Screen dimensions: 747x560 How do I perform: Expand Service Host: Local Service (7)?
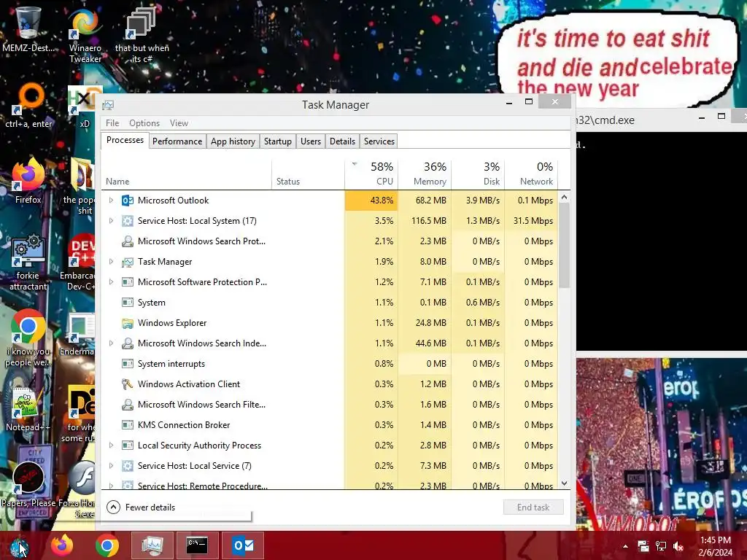coord(111,466)
